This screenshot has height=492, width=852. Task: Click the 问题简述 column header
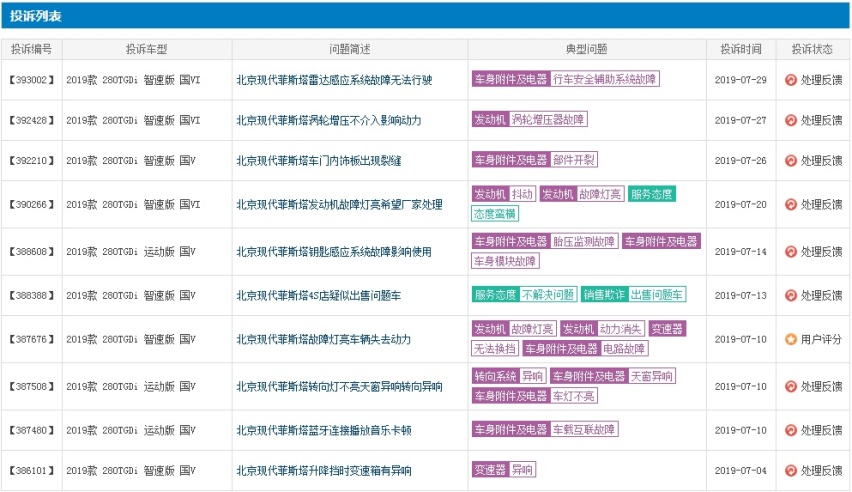click(349, 49)
